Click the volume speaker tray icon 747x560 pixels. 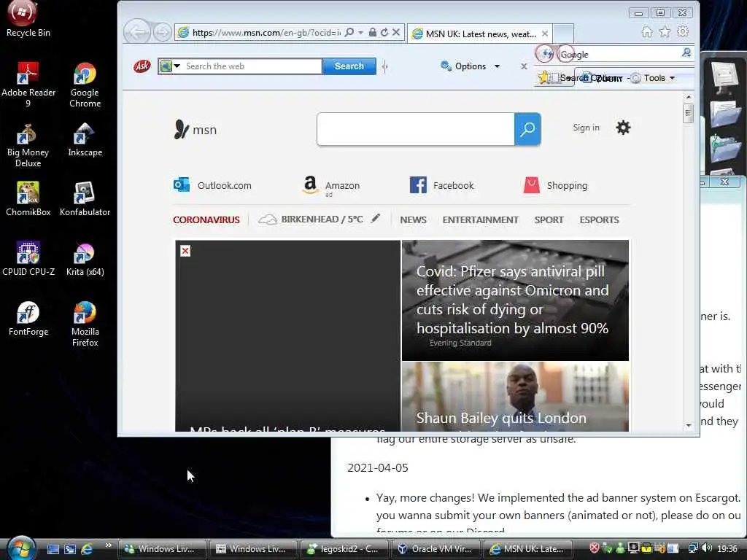pyautogui.click(x=707, y=548)
